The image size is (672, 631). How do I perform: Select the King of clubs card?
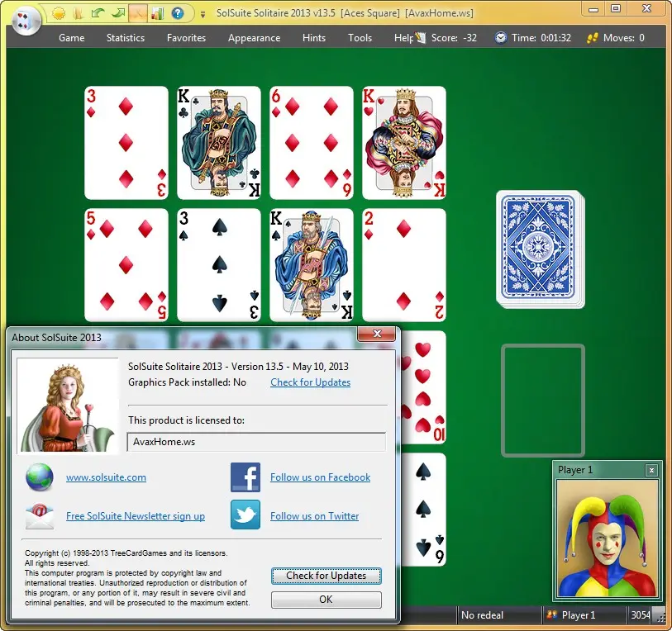coord(219,143)
